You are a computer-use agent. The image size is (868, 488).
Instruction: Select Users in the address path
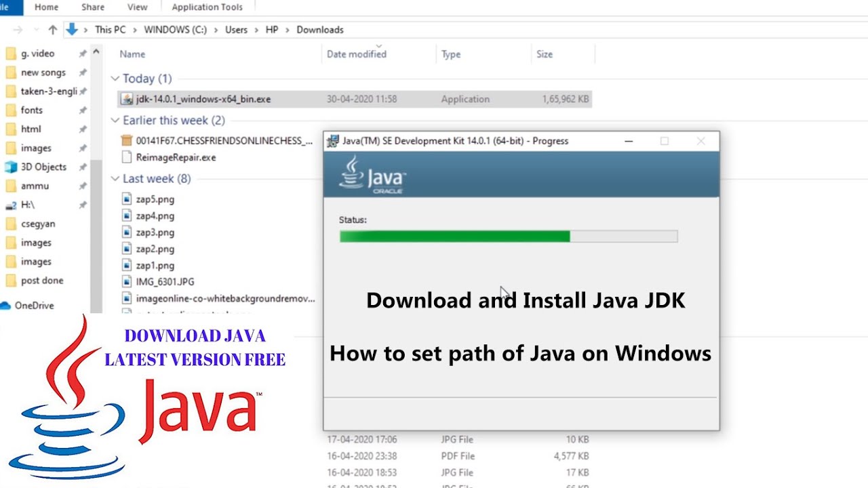[237, 30]
